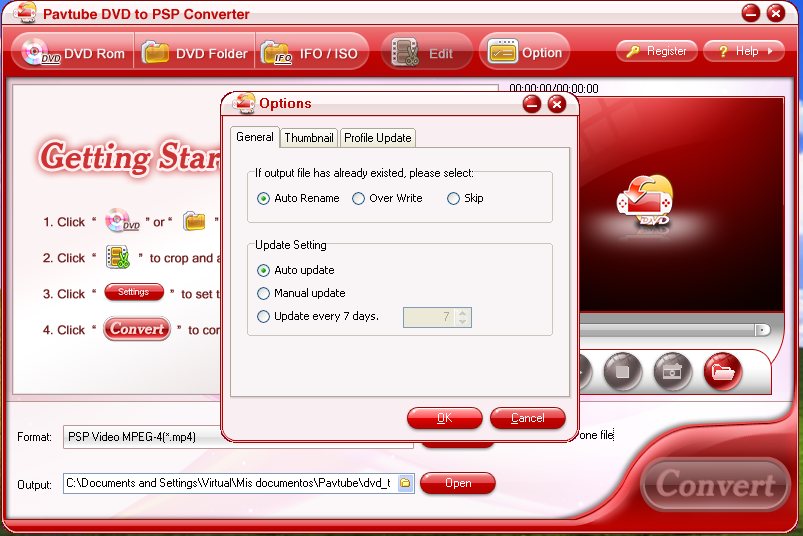The height and width of the screenshot is (536, 803).
Task: Switch to the General tab
Action: [255, 137]
